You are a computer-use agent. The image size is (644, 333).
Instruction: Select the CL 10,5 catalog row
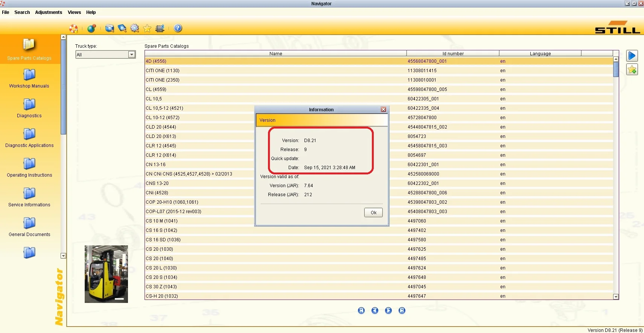[x=379, y=99]
